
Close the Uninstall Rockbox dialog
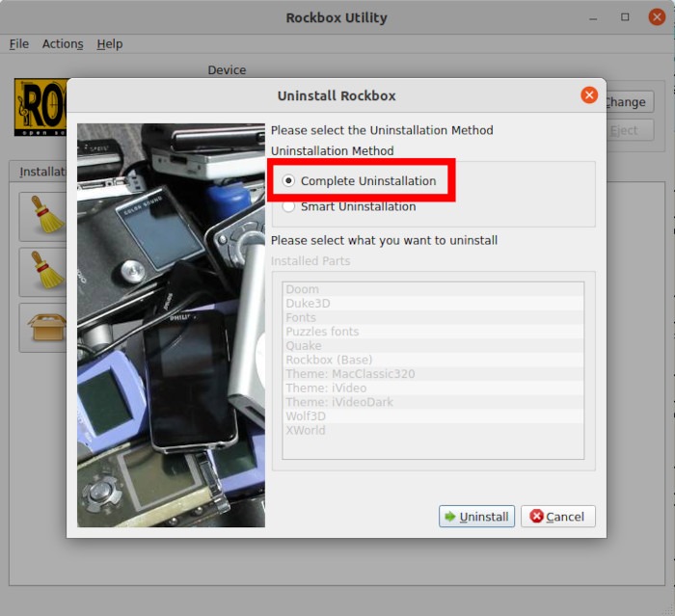589,95
